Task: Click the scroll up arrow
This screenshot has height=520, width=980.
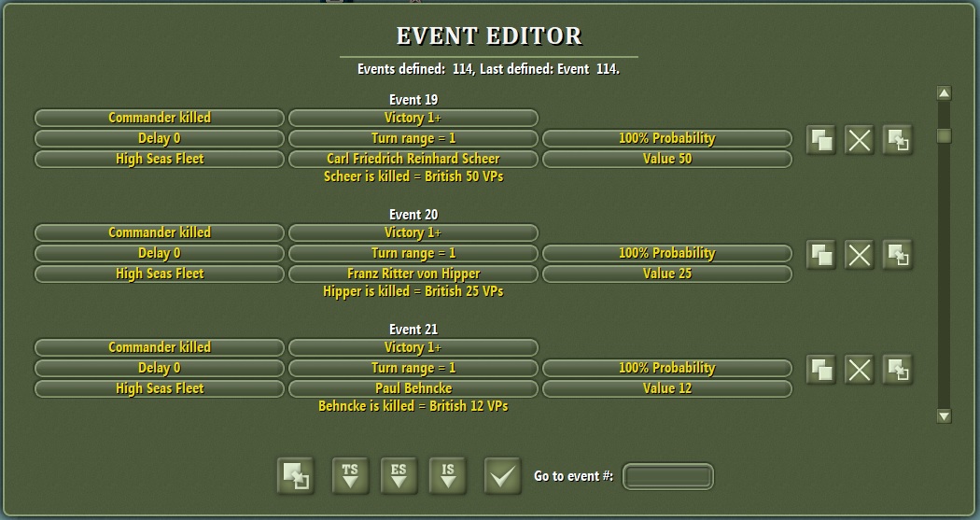Action: click(944, 93)
